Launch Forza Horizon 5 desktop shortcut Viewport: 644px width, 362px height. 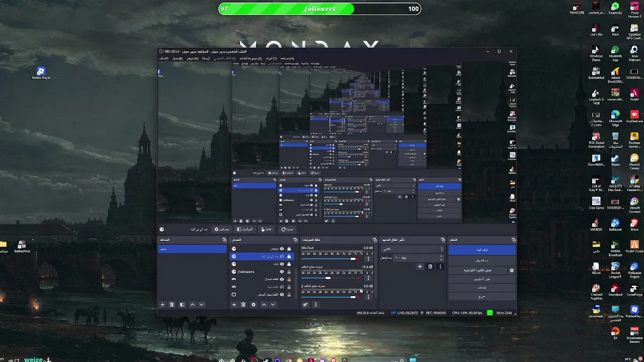tap(634, 10)
